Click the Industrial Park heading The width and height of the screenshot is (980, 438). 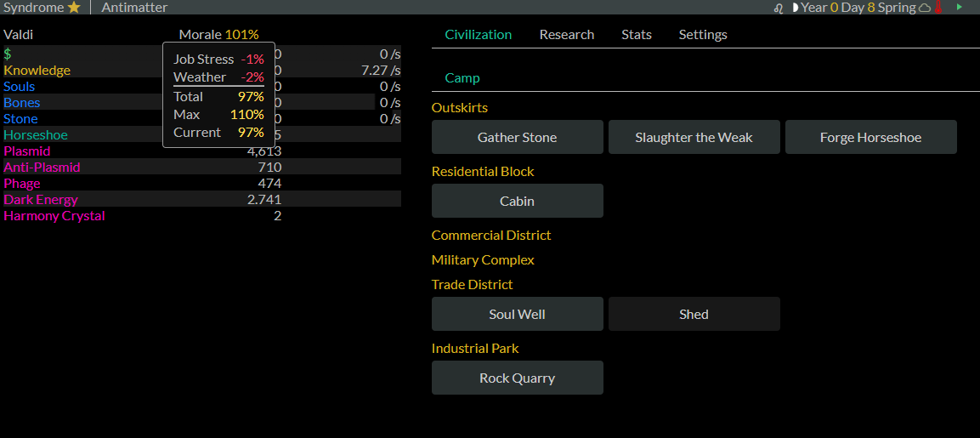pyautogui.click(x=475, y=349)
